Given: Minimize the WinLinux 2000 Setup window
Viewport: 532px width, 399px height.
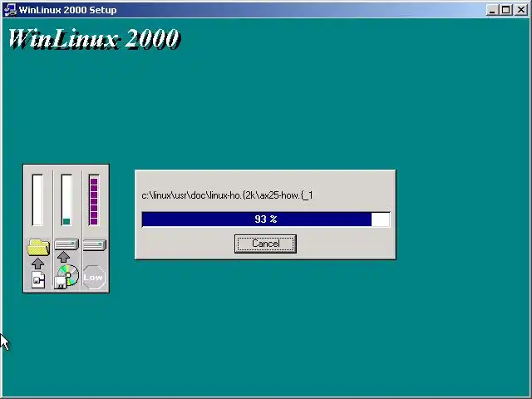Looking at the screenshot, I should click(x=491, y=10).
